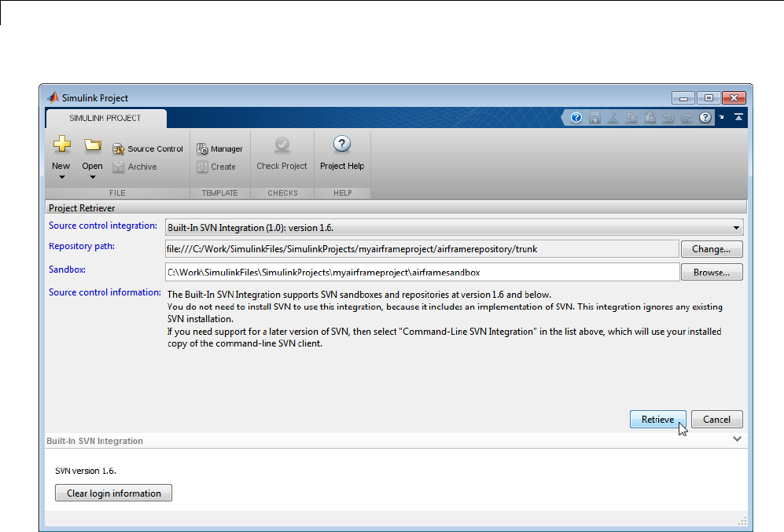Viewport: 784px width, 532px height.
Task: Click the Sandbox label
Action: pyautogui.click(x=67, y=270)
